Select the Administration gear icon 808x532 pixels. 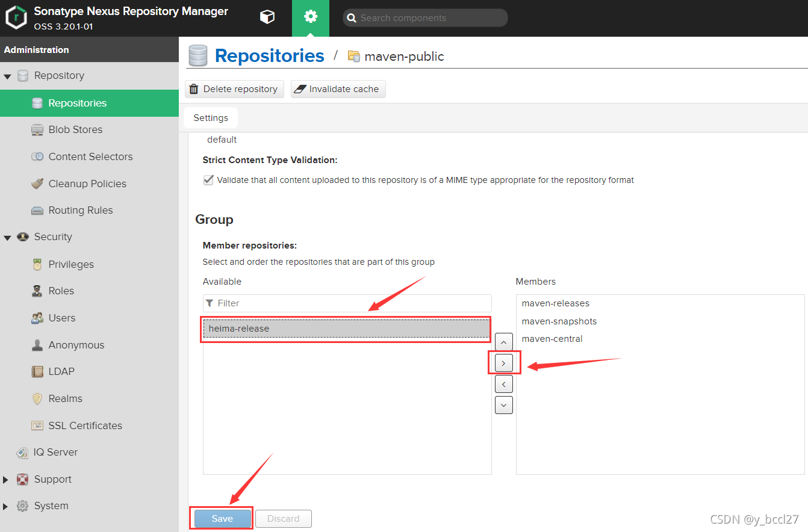(x=311, y=17)
